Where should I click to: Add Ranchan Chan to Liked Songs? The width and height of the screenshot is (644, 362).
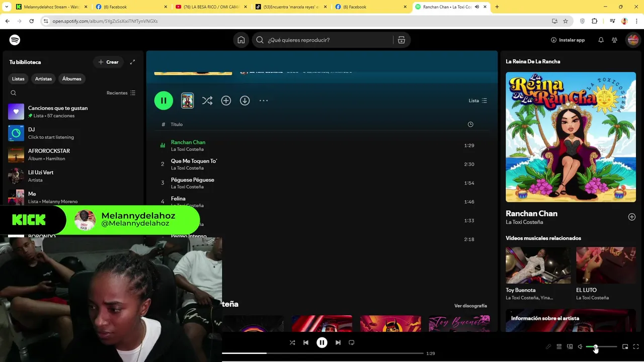point(632,217)
